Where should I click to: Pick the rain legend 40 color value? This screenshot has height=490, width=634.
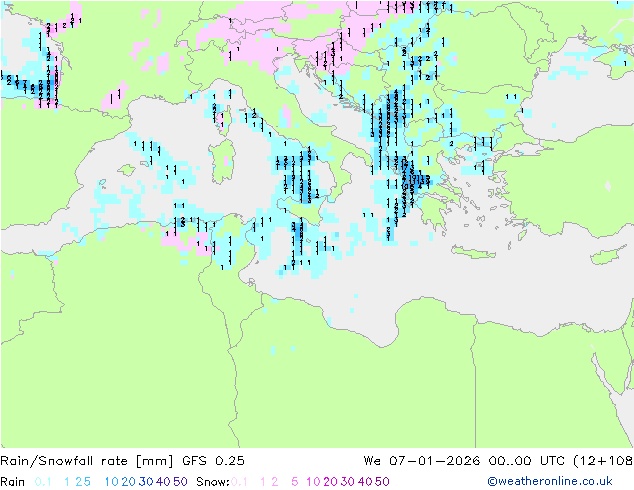(x=163, y=482)
